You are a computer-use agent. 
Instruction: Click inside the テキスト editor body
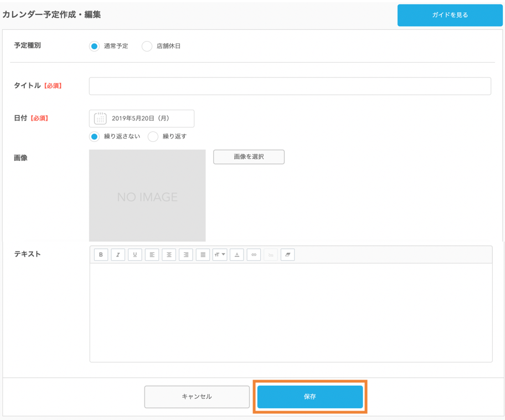(x=291, y=313)
